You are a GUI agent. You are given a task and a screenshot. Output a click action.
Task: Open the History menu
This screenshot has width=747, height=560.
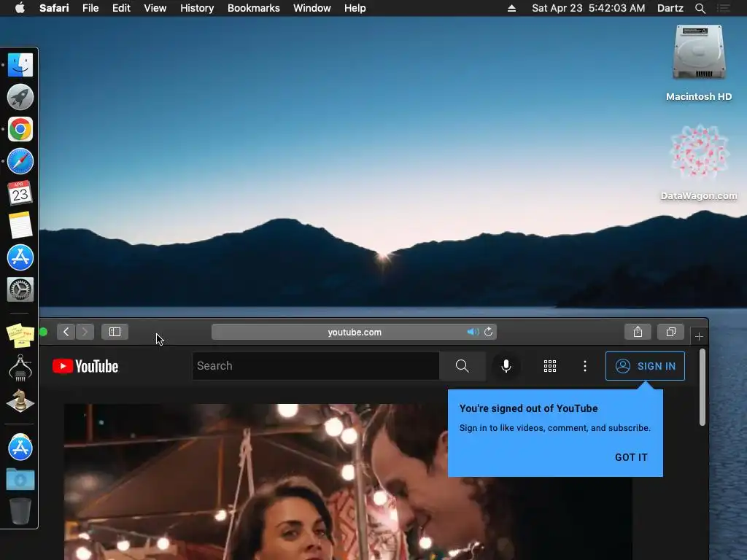point(197,8)
